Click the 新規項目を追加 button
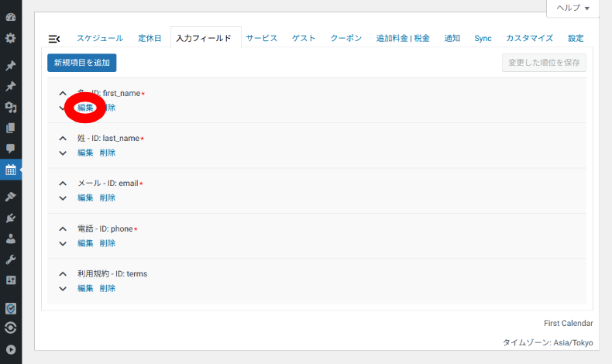The height and width of the screenshot is (364, 612). point(82,63)
